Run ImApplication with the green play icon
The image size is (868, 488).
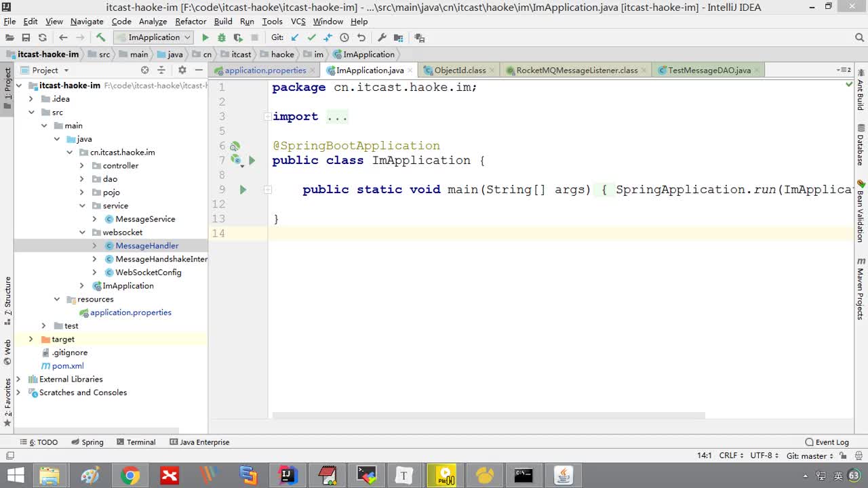(205, 38)
